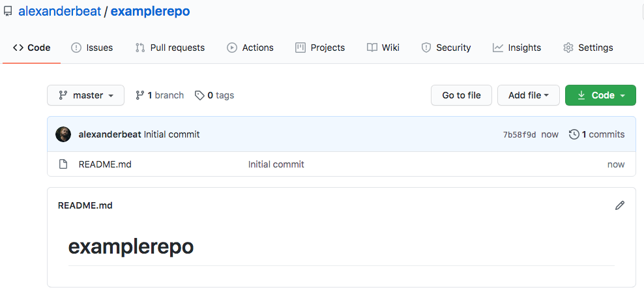
Task: Open the Insights tab
Action: coord(517,48)
